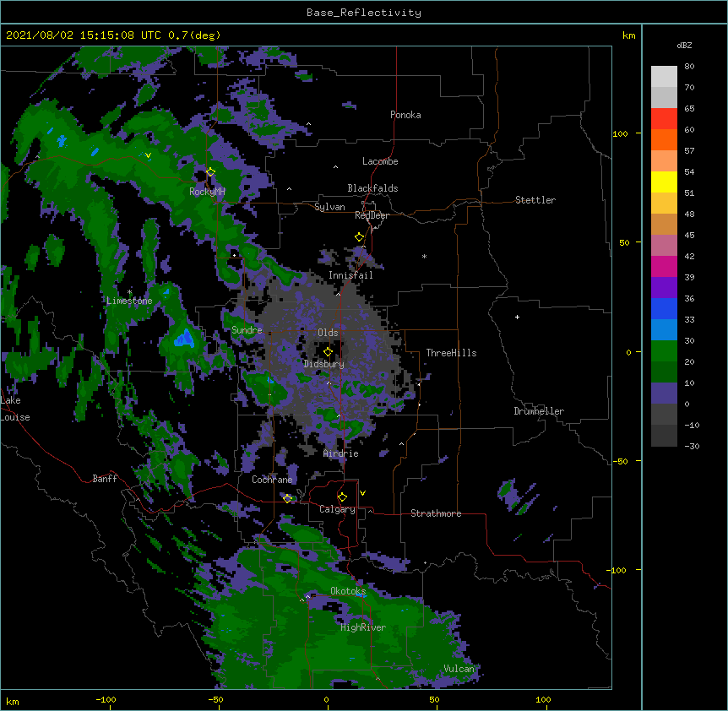This screenshot has height=711, width=728.
Task: Click the yellow marker at RockyMH
Action: pyautogui.click(x=210, y=172)
